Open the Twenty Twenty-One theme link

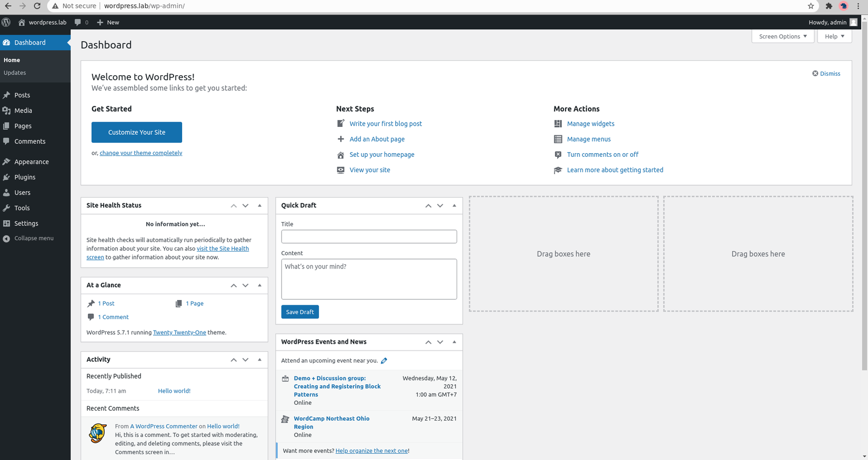[179, 333]
